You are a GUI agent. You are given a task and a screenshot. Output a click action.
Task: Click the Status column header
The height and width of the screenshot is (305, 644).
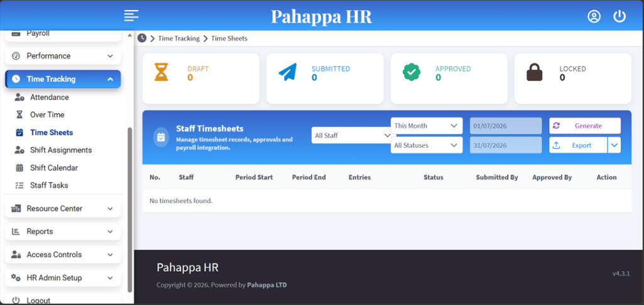[x=433, y=177]
